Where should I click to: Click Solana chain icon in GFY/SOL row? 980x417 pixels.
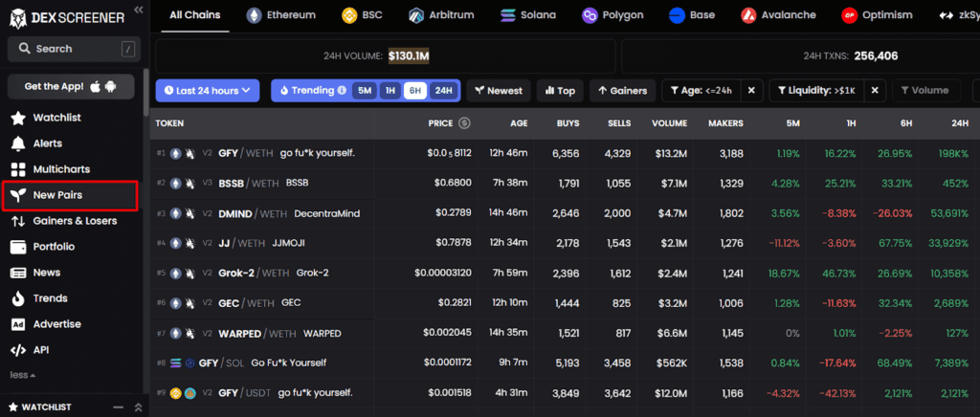tap(176, 362)
